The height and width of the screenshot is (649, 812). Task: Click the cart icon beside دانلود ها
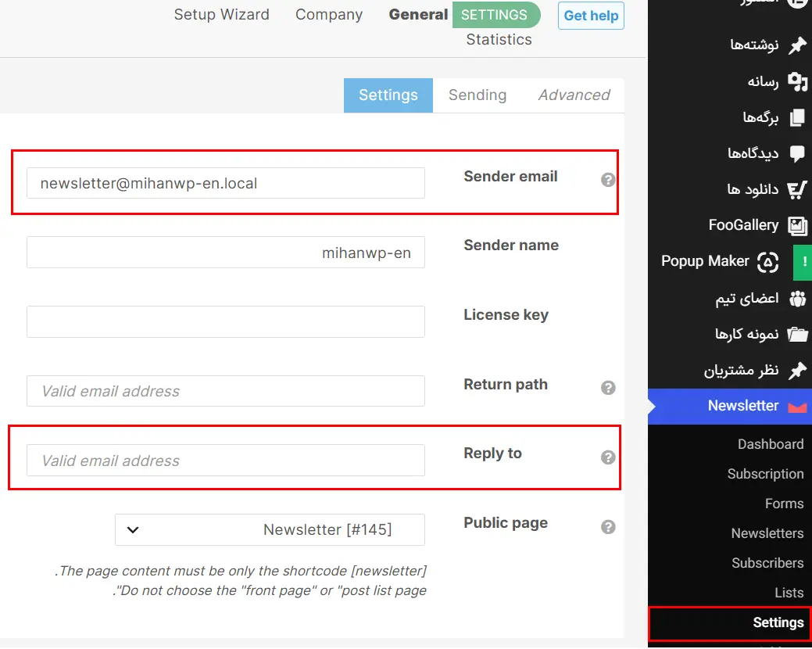[797, 189]
